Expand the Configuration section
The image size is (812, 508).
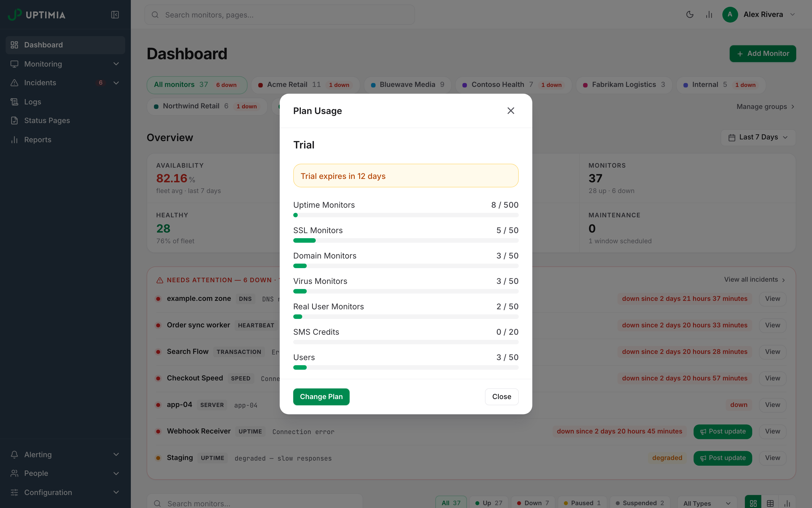coord(65,492)
